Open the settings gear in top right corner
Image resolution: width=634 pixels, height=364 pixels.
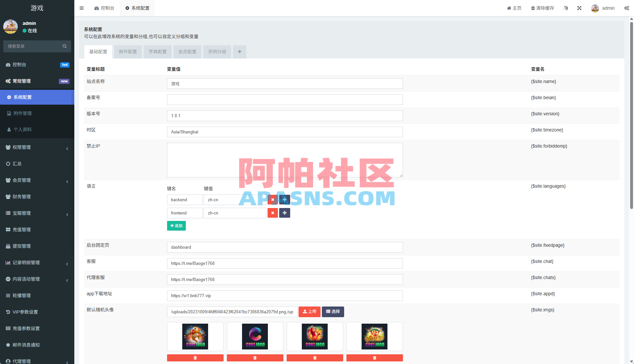(627, 8)
